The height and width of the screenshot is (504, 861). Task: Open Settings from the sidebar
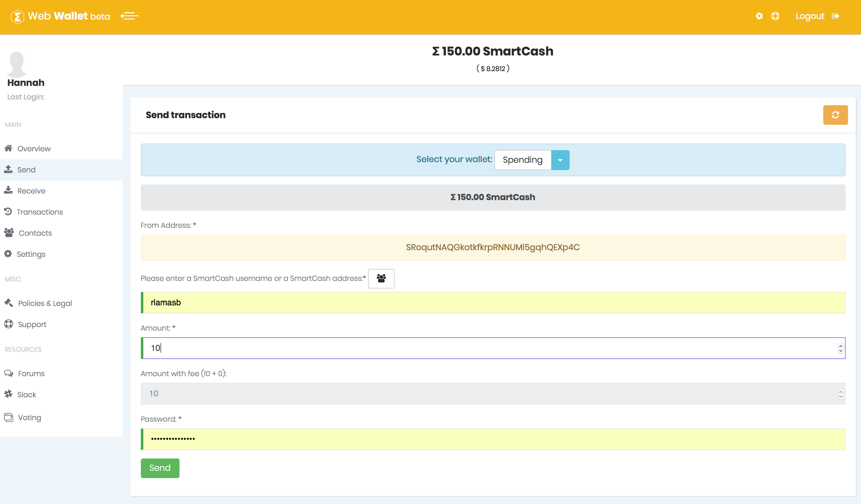(31, 254)
